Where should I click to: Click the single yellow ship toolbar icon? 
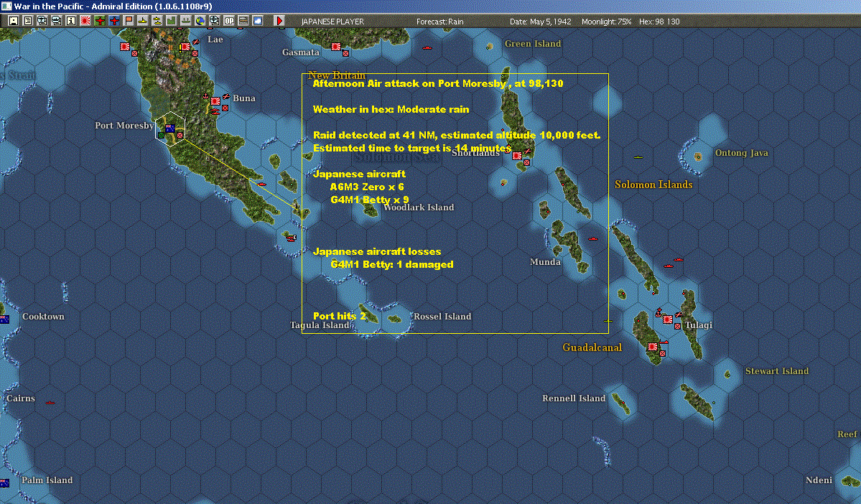(x=143, y=21)
